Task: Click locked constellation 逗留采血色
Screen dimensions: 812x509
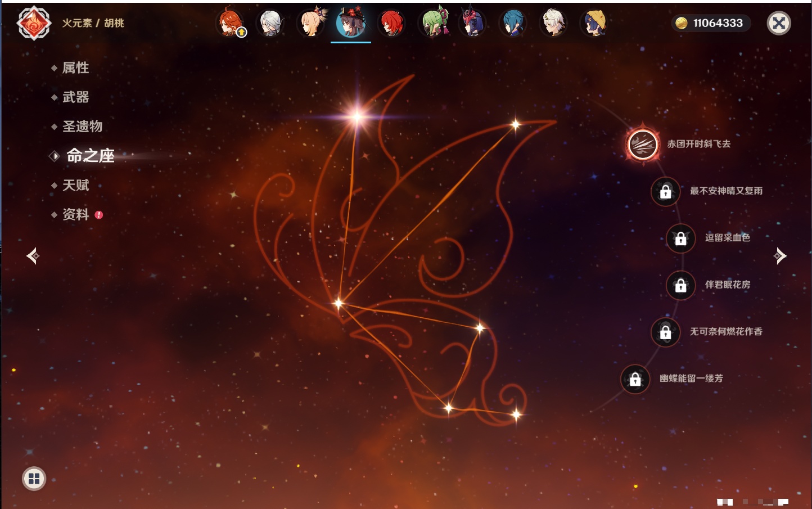Action: pyautogui.click(x=680, y=238)
